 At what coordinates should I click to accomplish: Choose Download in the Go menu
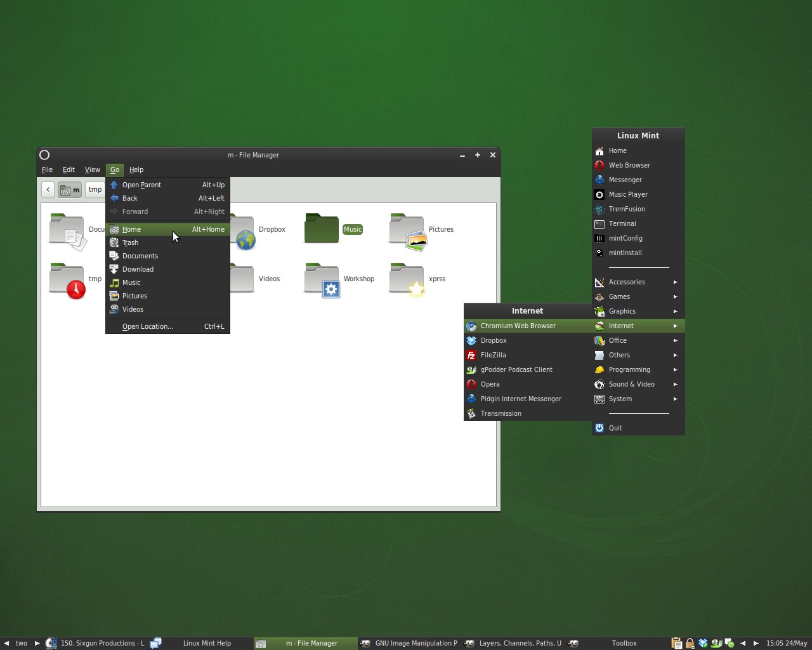[x=167, y=269]
